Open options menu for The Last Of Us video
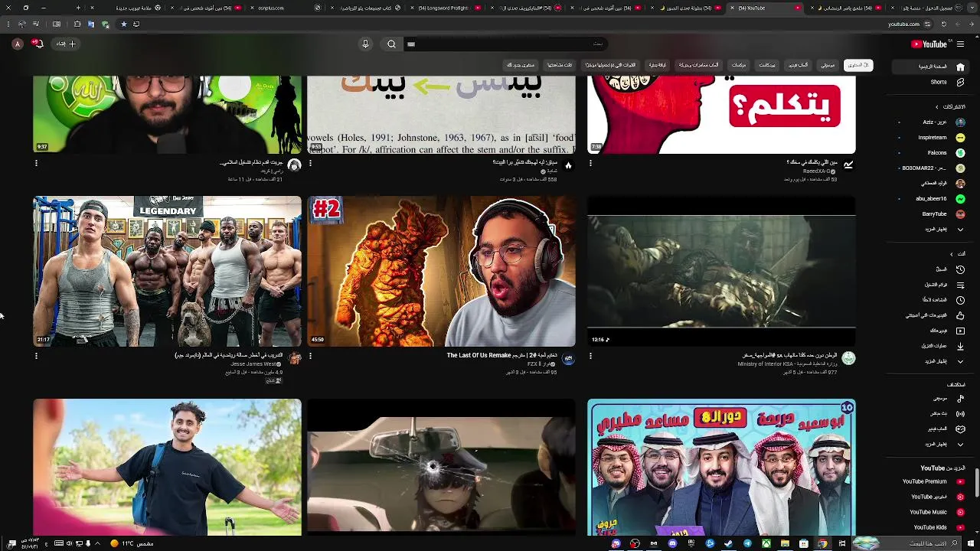The height and width of the screenshot is (551, 980). (x=310, y=356)
